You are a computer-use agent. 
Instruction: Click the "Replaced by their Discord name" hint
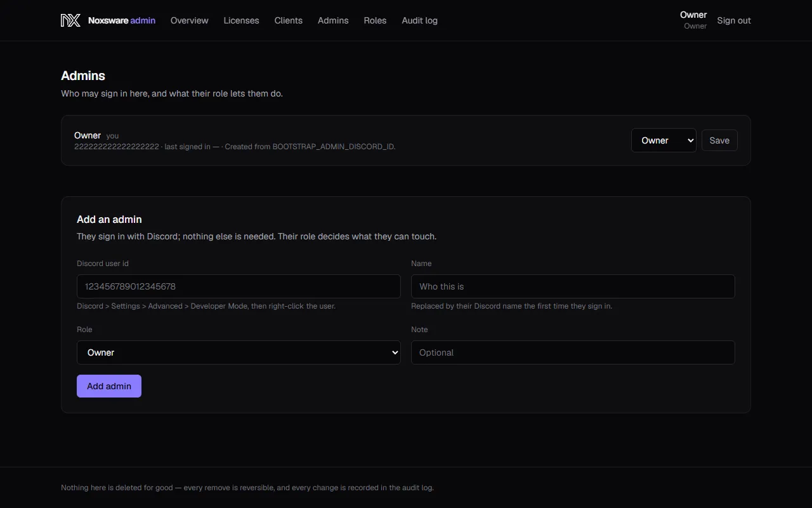pos(511,306)
